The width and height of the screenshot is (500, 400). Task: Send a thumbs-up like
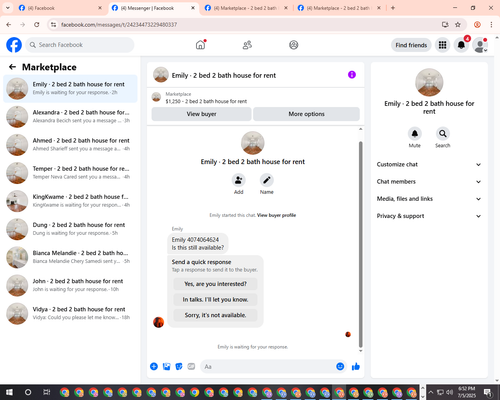356,367
